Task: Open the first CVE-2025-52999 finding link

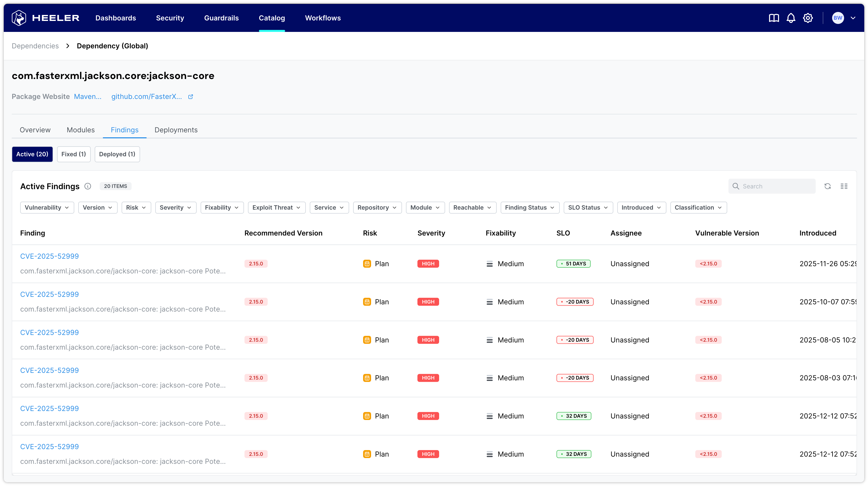Action: click(49, 256)
